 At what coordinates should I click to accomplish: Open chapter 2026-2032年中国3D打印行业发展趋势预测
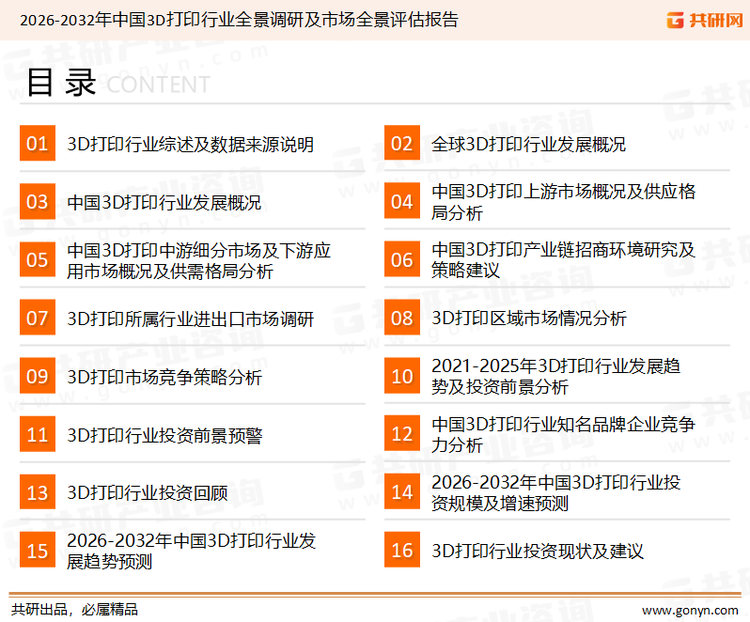(x=191, y=551)
